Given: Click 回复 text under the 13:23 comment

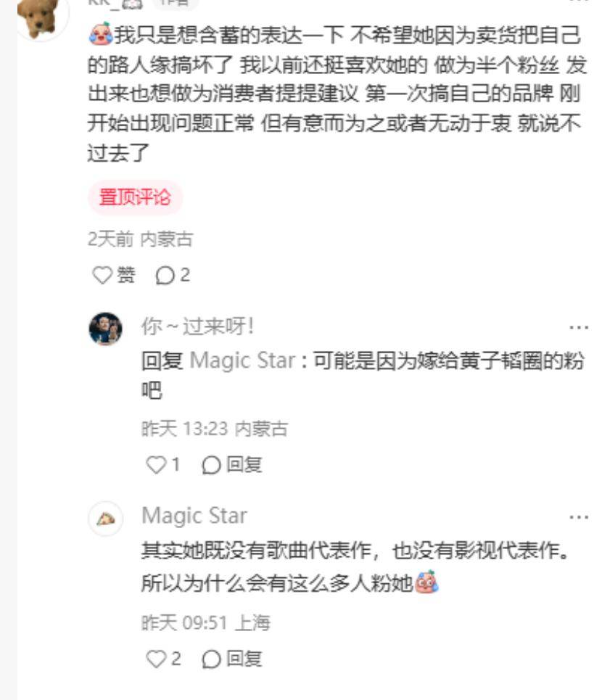Looking at the screenshot, I should pyautogui.click(x=244, y=465).
